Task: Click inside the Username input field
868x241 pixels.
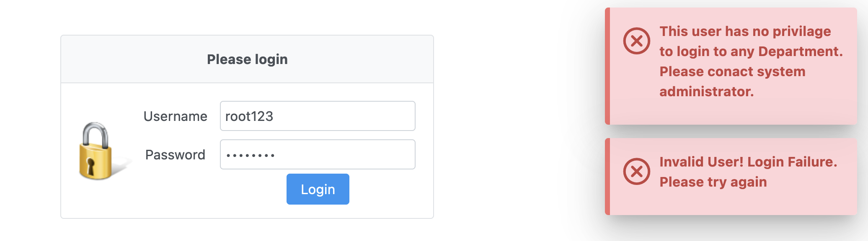Action: pos(317,116)
